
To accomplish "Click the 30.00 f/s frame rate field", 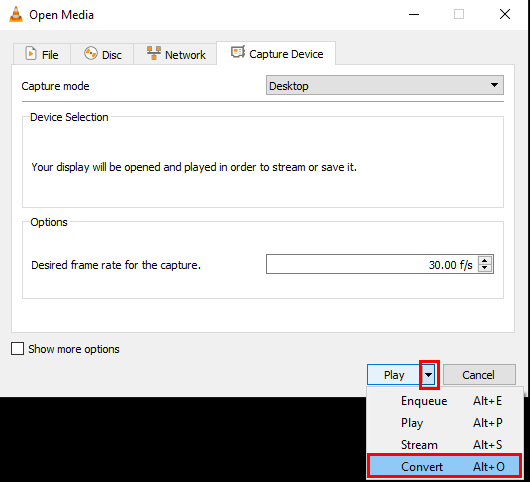I will [380, 264].
